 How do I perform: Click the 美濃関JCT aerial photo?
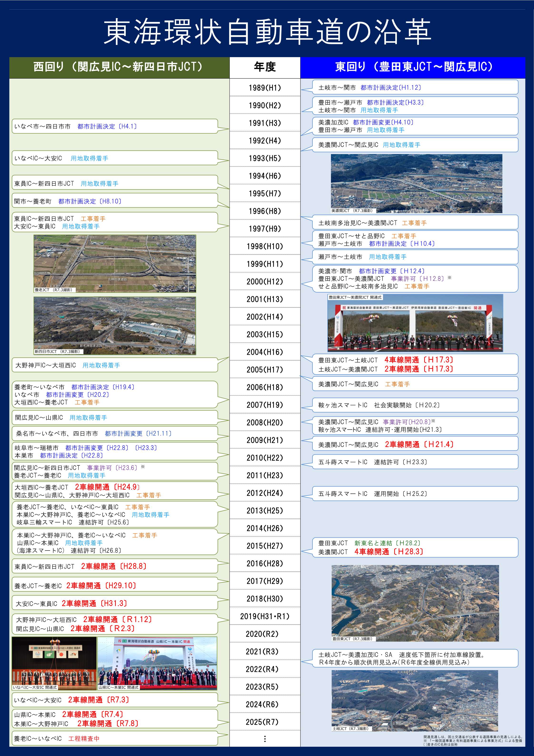coord(417,183)
